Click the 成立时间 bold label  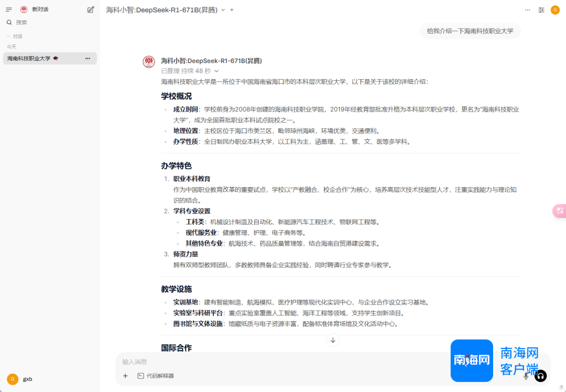coord(186,110)
